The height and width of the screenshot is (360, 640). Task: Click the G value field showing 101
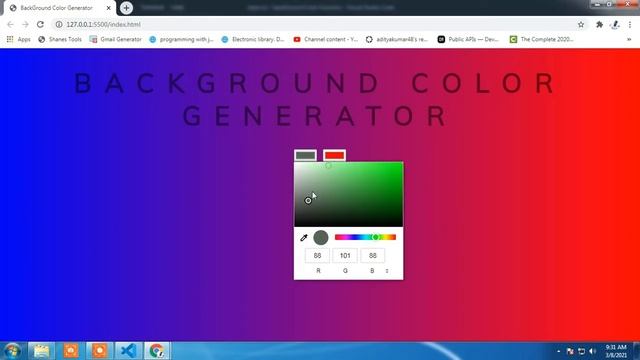[x=345, y=256]
